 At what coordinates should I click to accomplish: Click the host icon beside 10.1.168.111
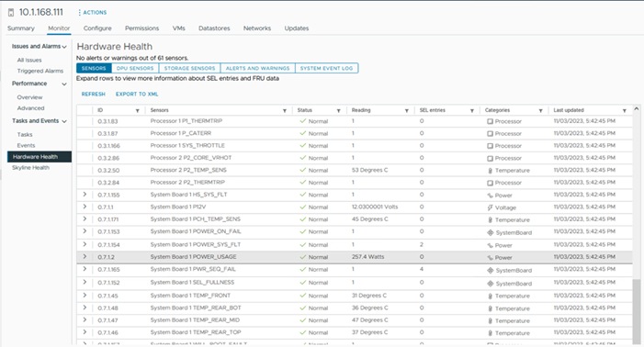click(11, 12)
